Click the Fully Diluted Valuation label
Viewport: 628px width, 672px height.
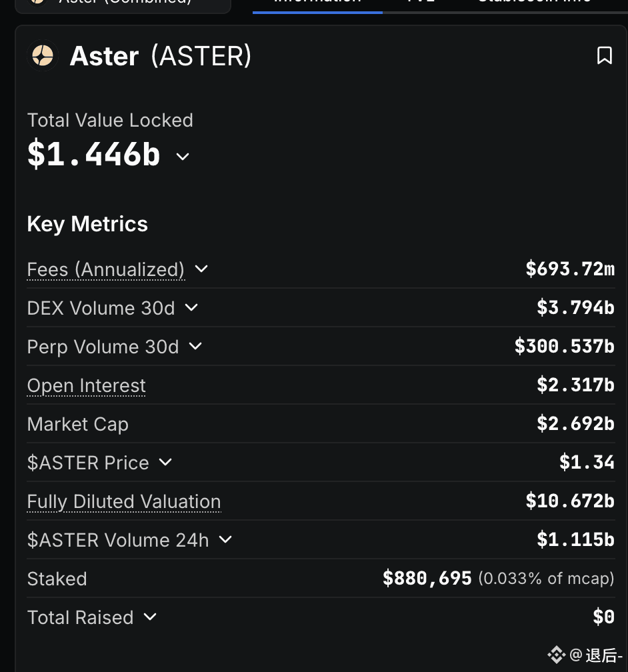pos(123,501)
